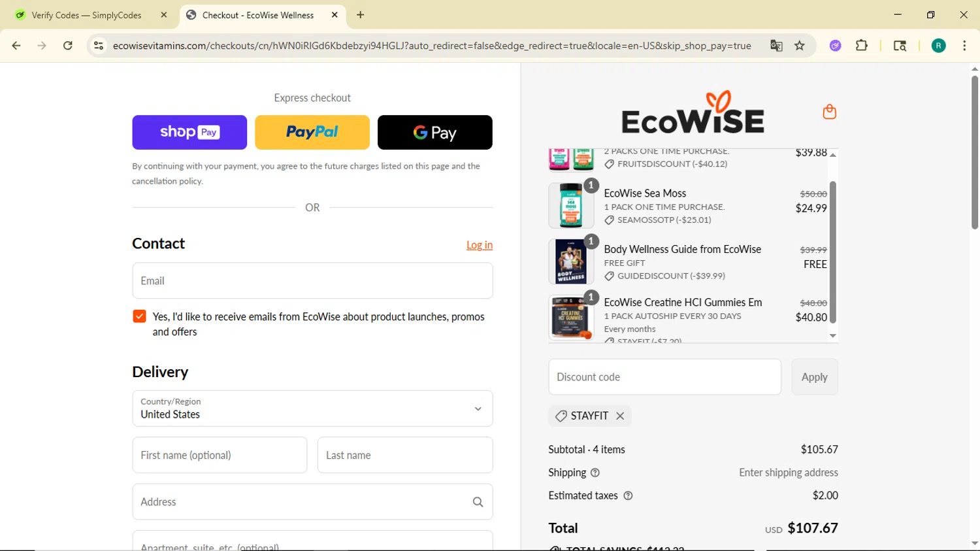This screenshot has height=551, width=980.
Task: Click the browser address bar URL
Action: (432, 46)
